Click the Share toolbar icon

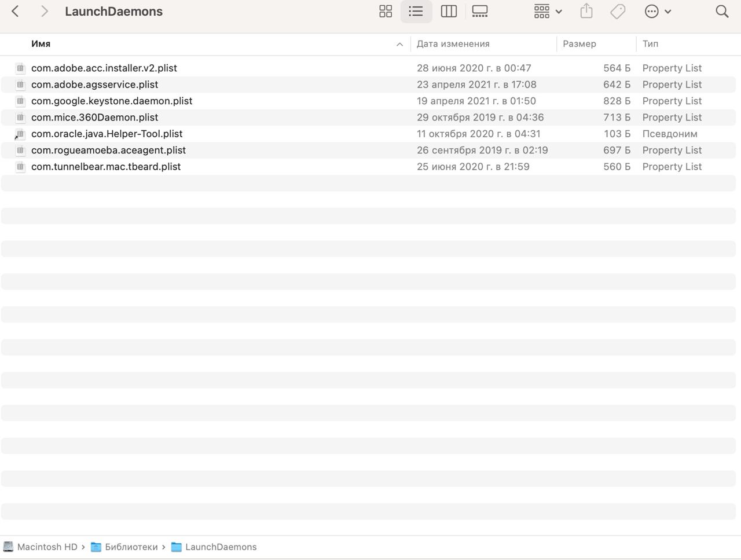tap(586, 11)
